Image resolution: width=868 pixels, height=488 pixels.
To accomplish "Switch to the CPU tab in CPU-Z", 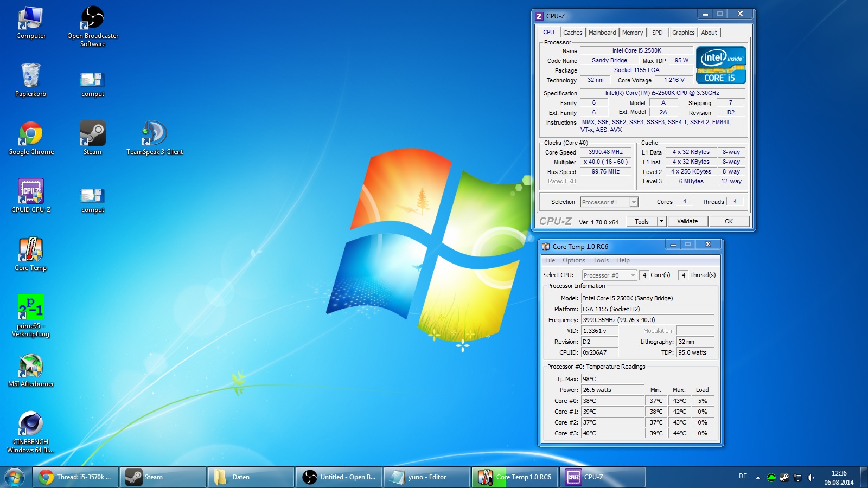I will tap(549, 32).
